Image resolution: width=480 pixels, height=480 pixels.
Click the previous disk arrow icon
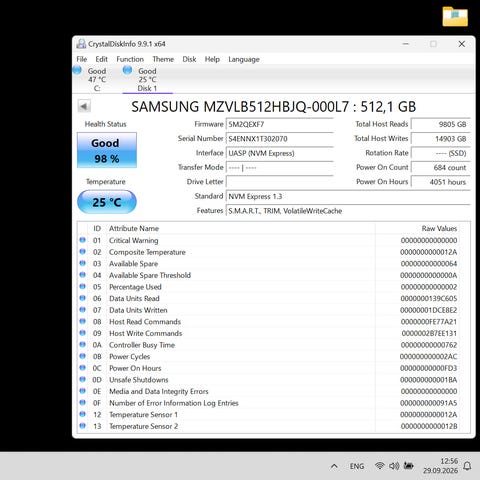pyautogui.click(x=84, y=107)
